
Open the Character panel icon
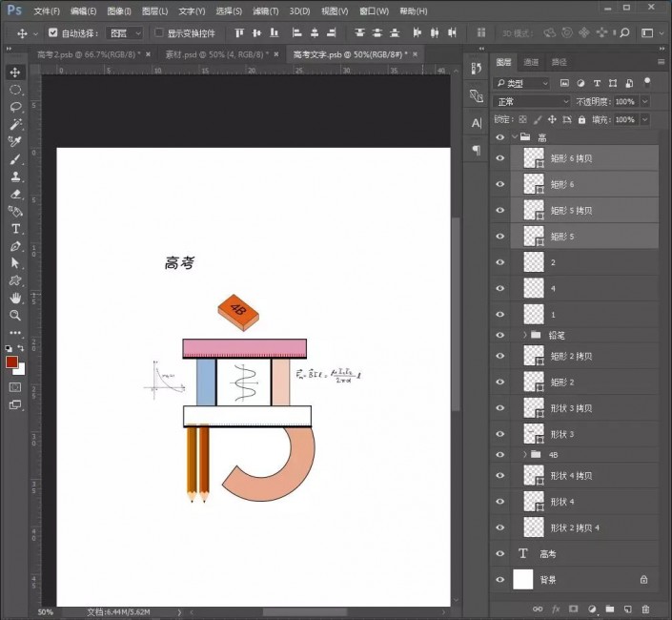point(477,123)
